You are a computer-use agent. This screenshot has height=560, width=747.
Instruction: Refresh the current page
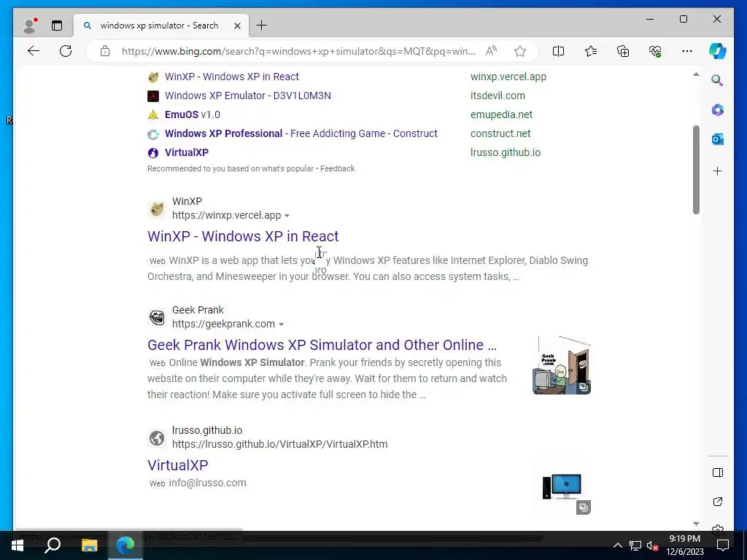coord(66,51)
